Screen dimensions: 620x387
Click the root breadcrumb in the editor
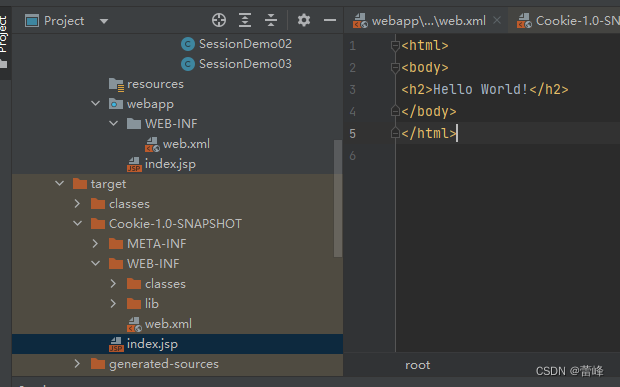[418, 365]
